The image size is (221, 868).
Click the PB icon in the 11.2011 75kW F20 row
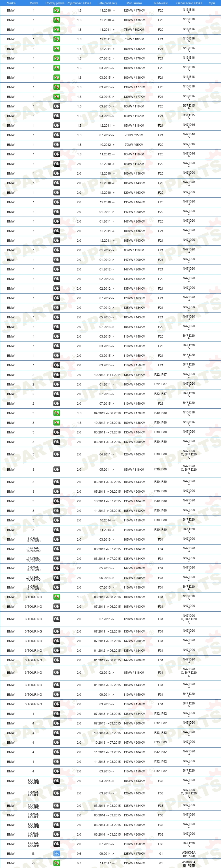coord(57,30)
